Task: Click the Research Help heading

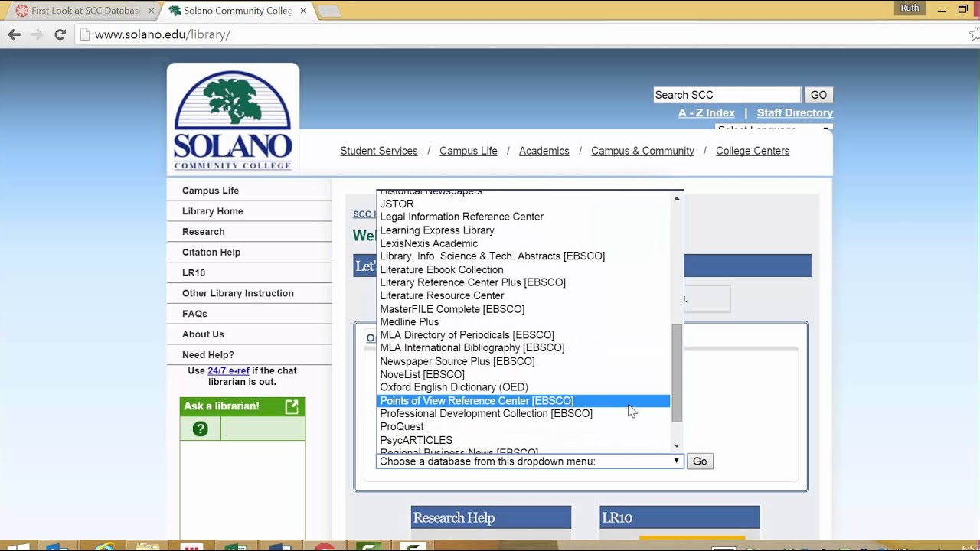Action: [x=491, y=517]
